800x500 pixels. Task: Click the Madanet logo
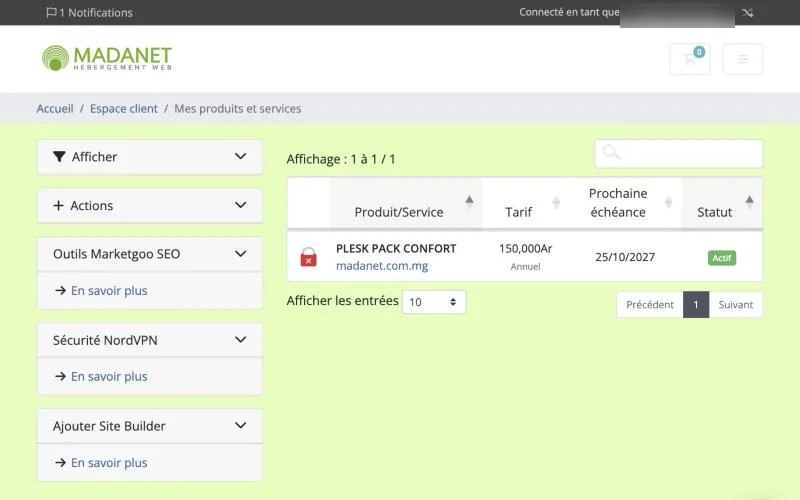point(107,58)
